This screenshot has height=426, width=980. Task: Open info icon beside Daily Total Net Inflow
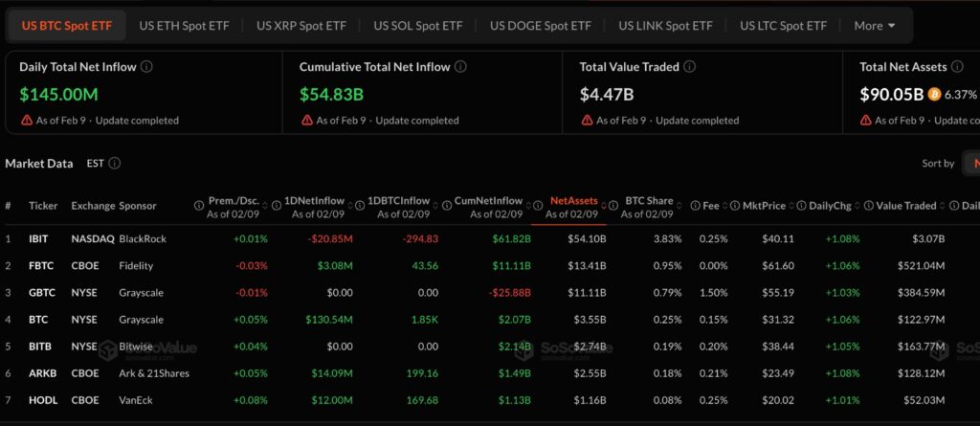tap(146, 67)
